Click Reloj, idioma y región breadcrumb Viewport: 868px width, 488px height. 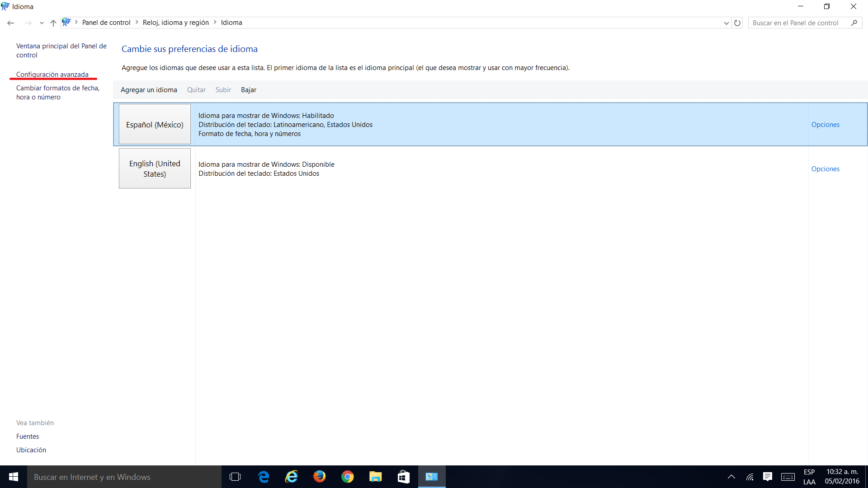[175, 23]
